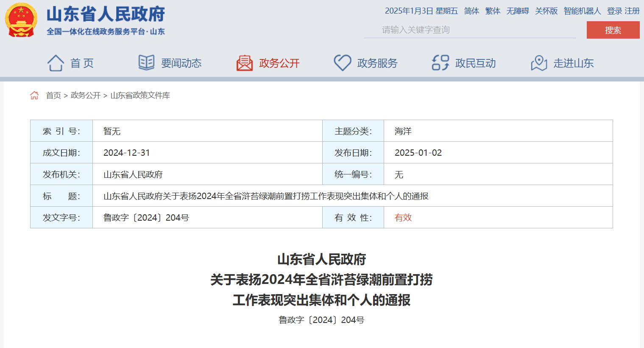This screenshot has width=644, height=348.
Task: Open the 无障碍 accessibility mode
Action: click(x=518, y=11)
